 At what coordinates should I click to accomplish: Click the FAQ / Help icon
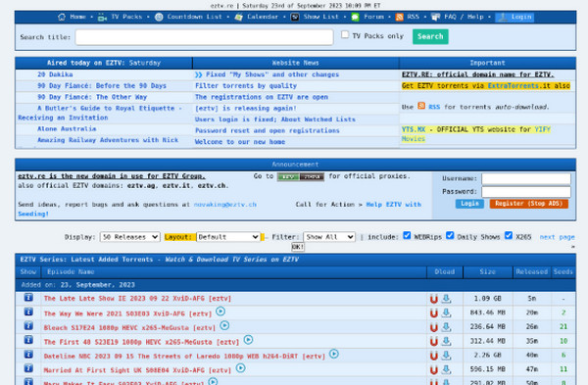coord(435,17)
